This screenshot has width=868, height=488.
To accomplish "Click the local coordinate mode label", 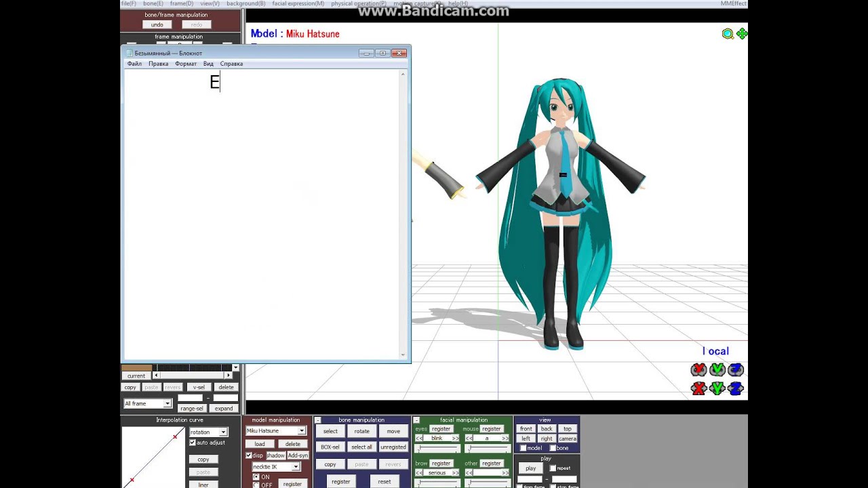I will tap(715, 351).
